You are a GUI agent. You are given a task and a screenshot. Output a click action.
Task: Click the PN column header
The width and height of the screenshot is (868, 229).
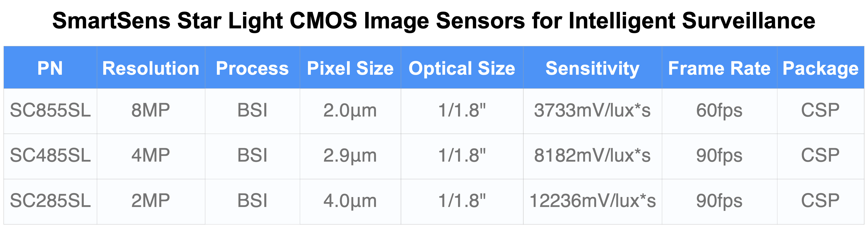50,68
